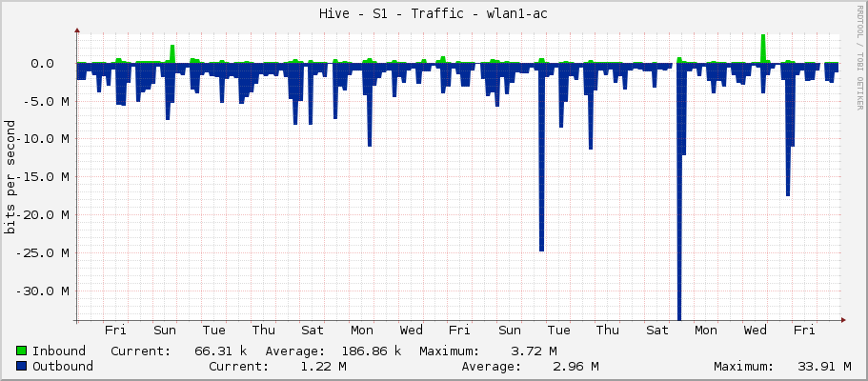Click the '-10.0 M' y-axis label

coord(42,139)
